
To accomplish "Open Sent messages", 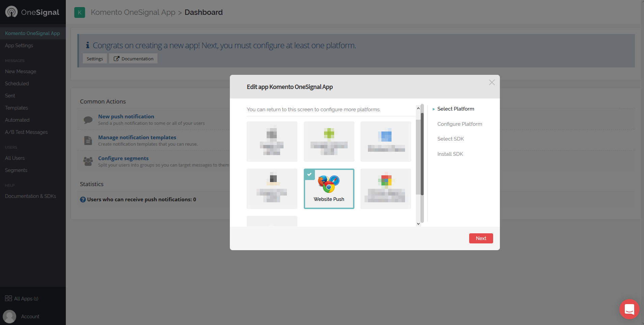I will pos(10,96).
